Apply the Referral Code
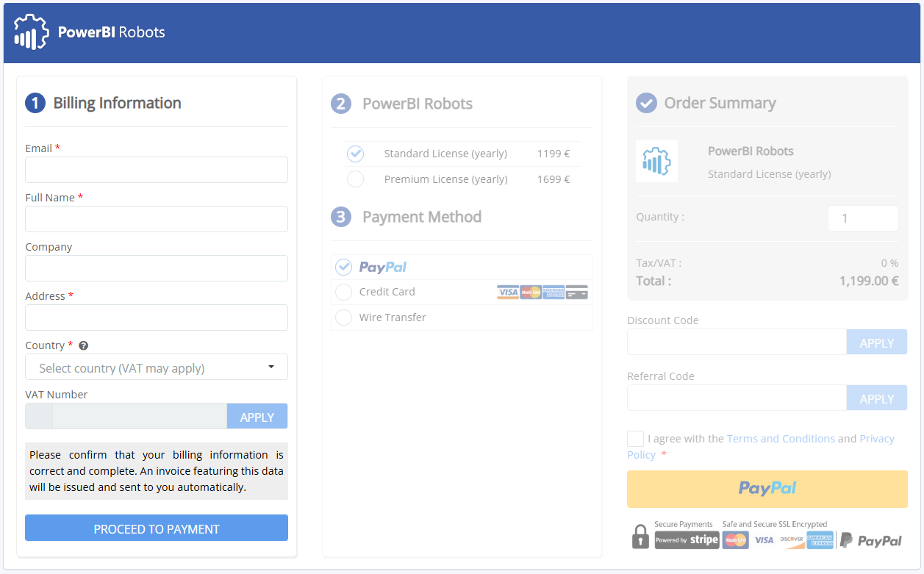924x574 pixels. pyautogui.click(x=877, y=398)
